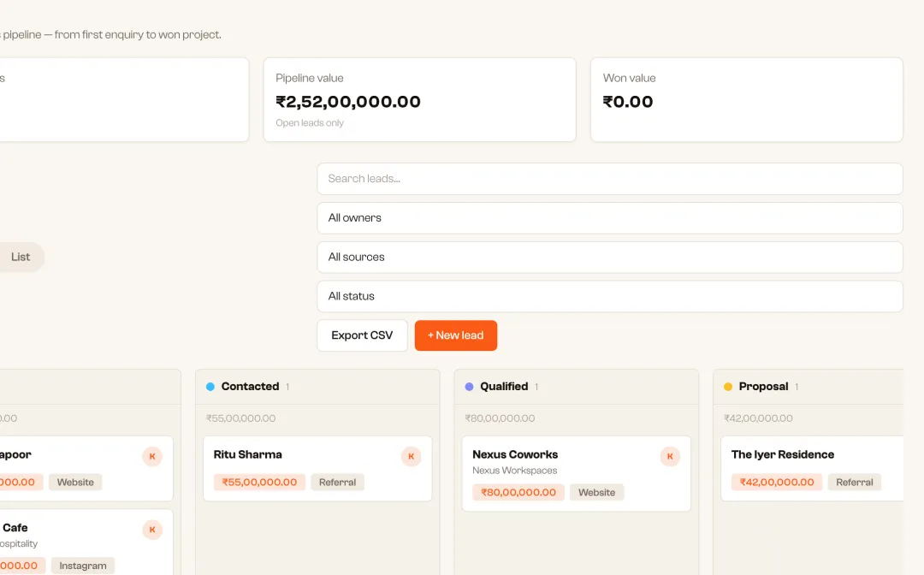Click the Export CSV button
This screenshot has height=575, width=924.
tap(362, 335)
